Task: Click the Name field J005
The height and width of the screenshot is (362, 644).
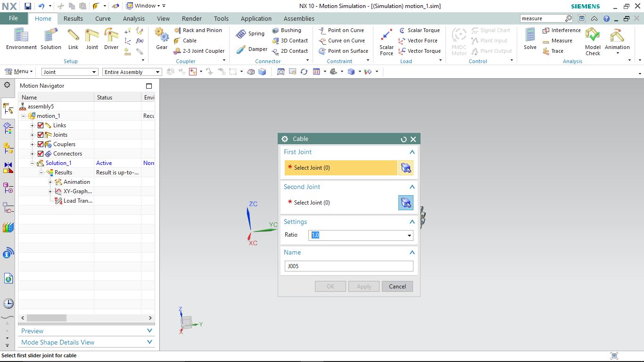Action: coord(349,266)
